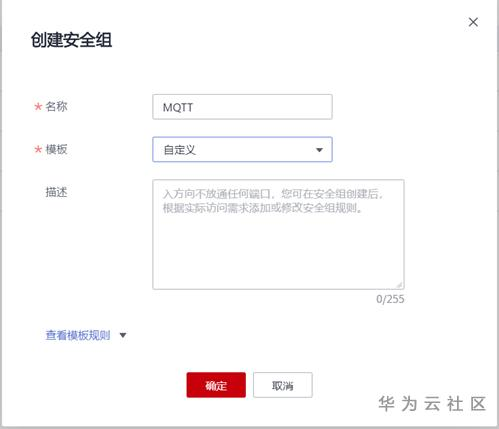Cancel with the 取消 button
This screenshot has height=429, width=499.
[x=283, y=385]
